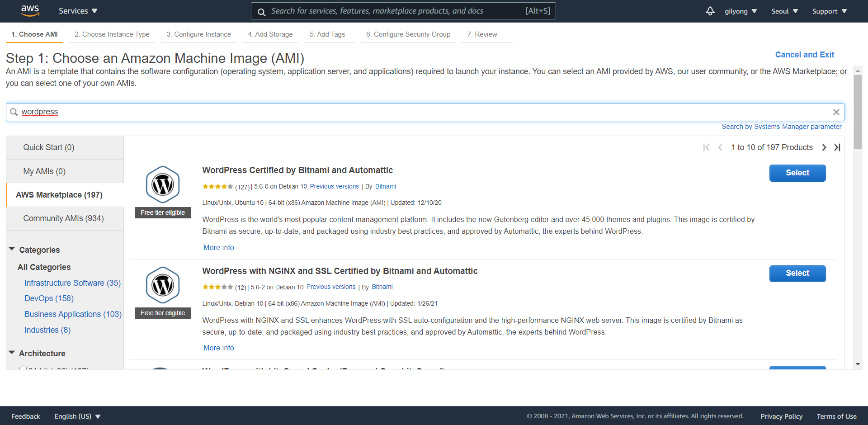868x425 pixels.
Task: Go to the previous page of products
Action: 720,147
